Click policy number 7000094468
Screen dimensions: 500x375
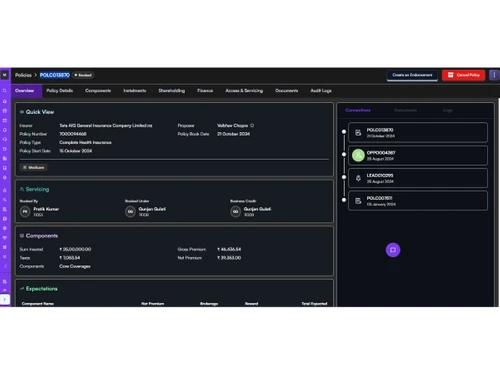[73, 134]
